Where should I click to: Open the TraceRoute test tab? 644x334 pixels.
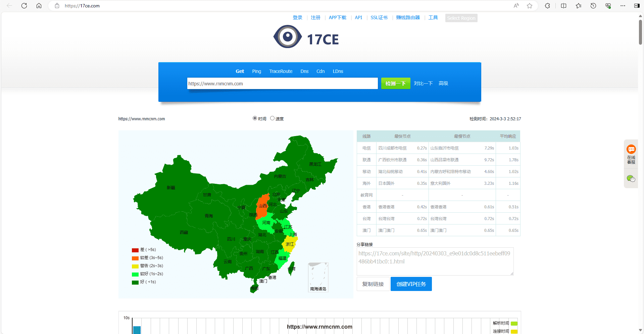pyautogui.click(x=281, y=71)
